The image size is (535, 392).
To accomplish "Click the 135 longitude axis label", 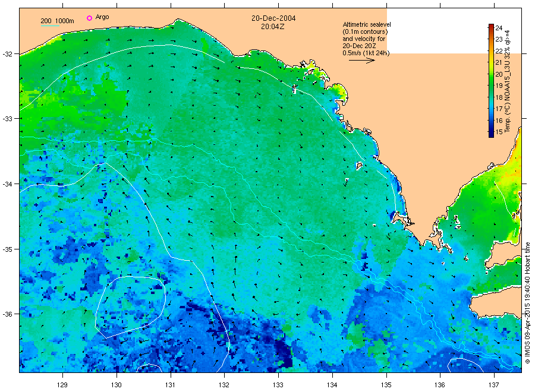I will pyautogui.click(x=386, y=385).
